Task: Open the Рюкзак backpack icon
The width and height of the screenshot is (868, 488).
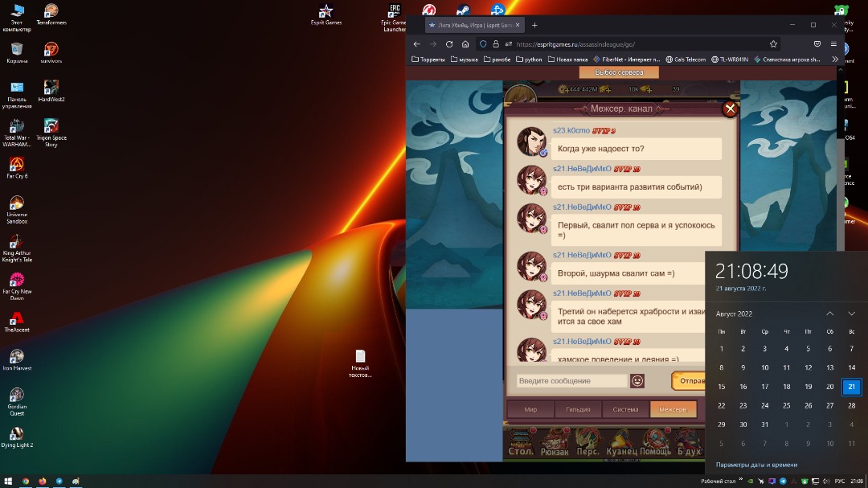Action: [554, 443]
